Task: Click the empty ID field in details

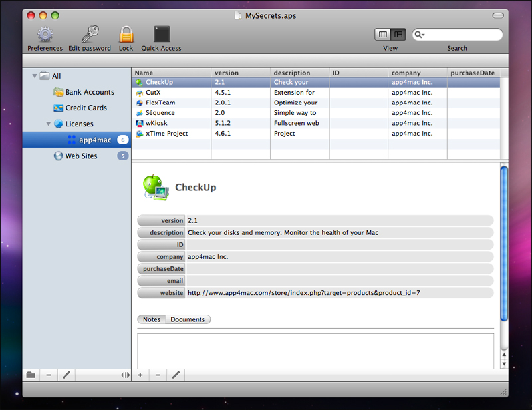Action: point(340,245)
